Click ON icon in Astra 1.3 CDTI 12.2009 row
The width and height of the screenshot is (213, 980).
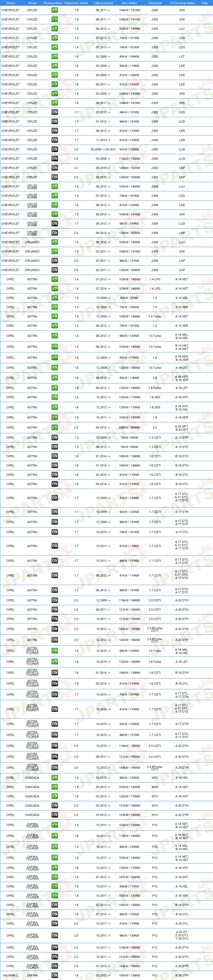(x=55, y=438)
